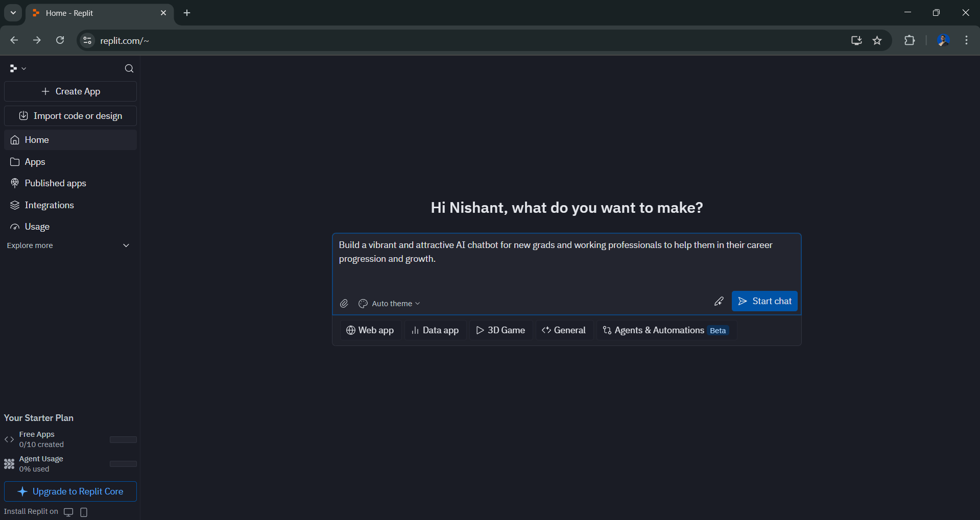This screenshot has height=520, width=980.
Task: Click Upgrade to Replit Core
Action: pos(70,491)
